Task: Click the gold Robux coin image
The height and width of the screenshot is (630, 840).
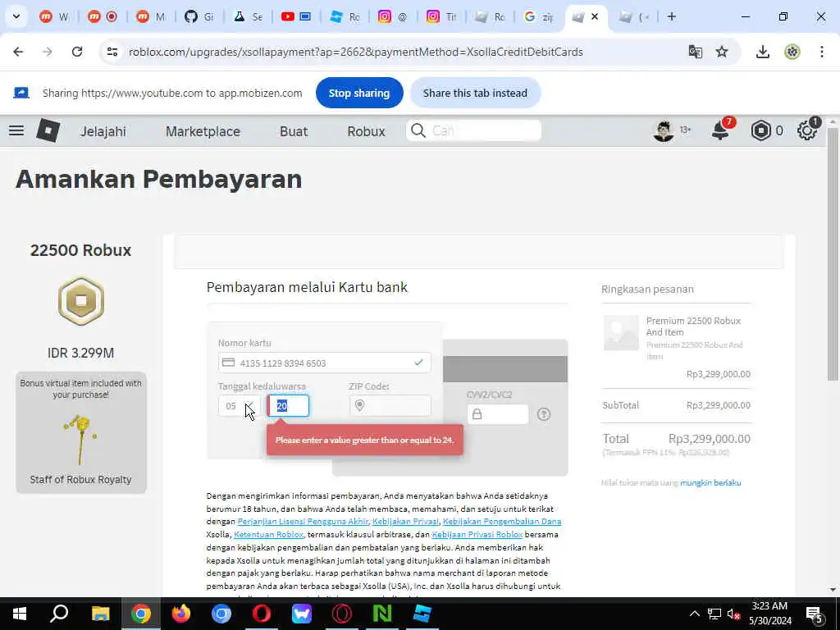Action: point(81,300)
